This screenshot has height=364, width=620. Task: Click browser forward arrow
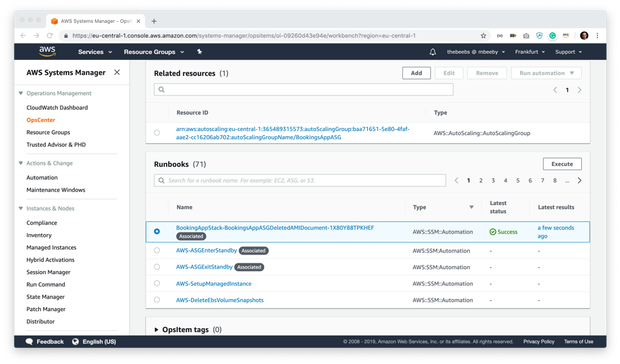pyautogui.click(x=36, y=36)
